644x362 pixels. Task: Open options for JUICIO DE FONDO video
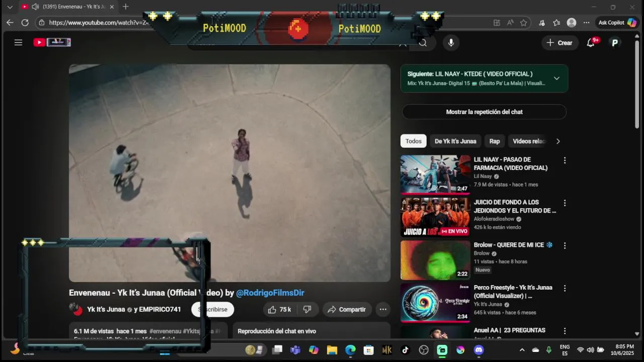pos(565,203)
